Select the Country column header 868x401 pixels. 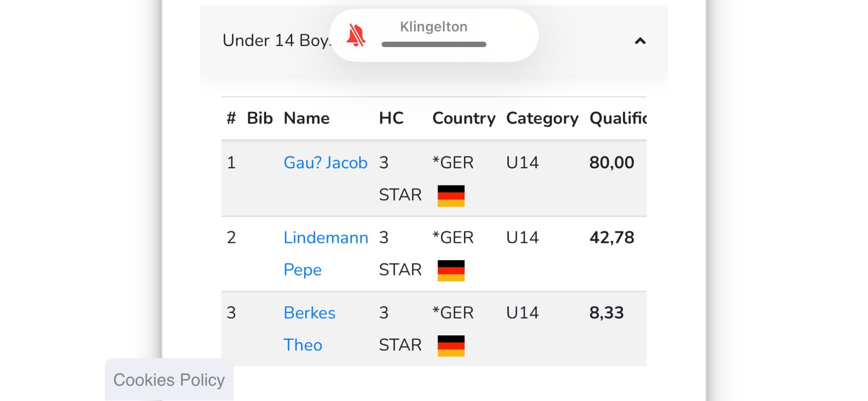click(464, 118)
